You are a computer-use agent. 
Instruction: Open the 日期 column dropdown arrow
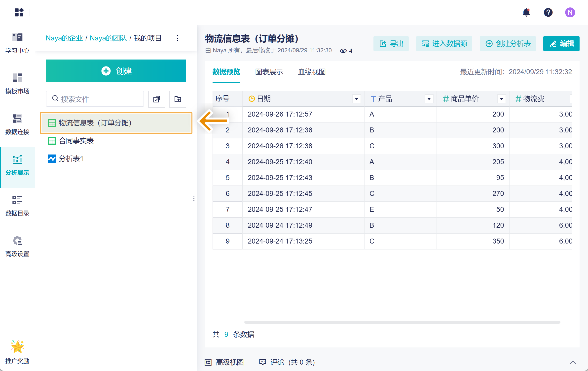356,99
